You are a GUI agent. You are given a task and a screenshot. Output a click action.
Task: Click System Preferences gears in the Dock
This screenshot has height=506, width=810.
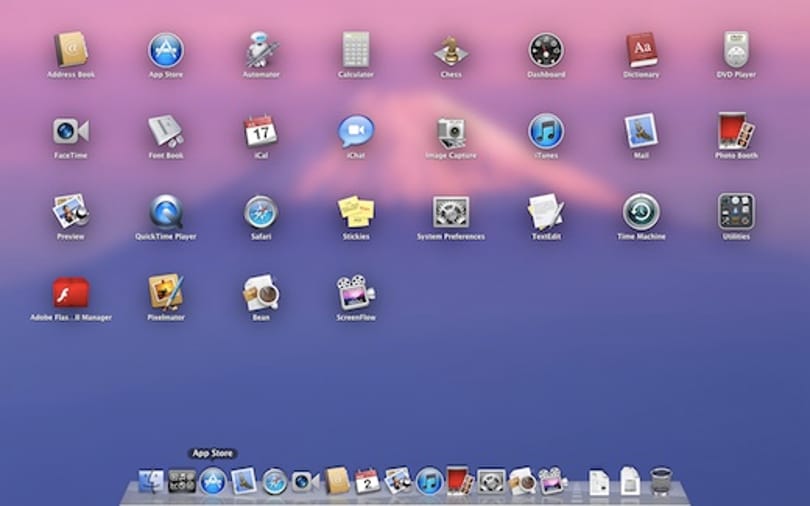491,481
